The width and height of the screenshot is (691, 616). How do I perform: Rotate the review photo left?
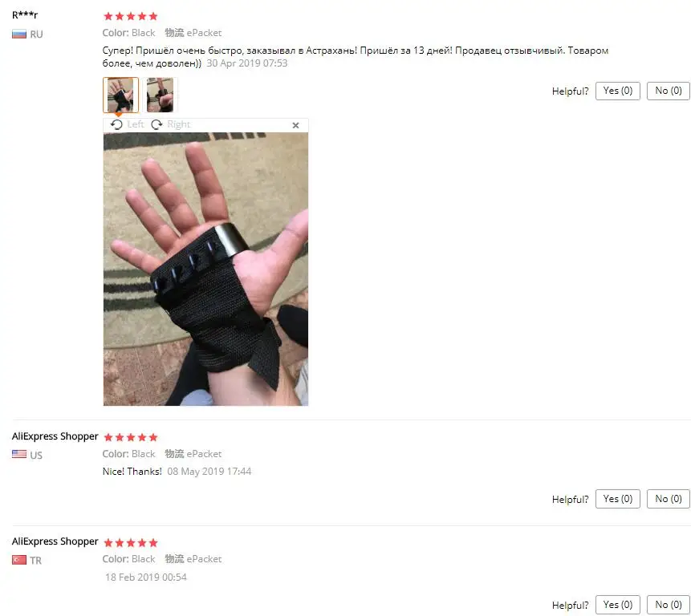tap(128, 124)
